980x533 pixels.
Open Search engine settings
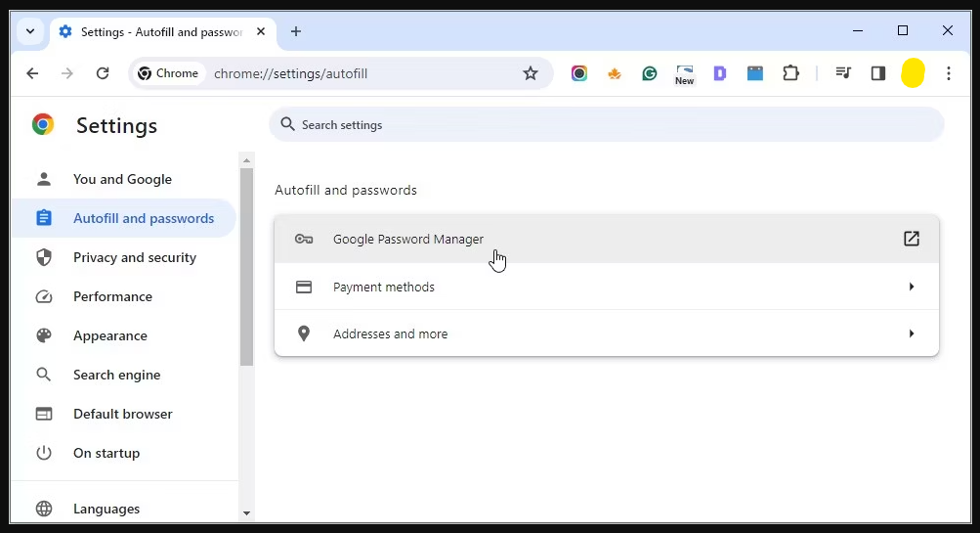tap(122, 375)
